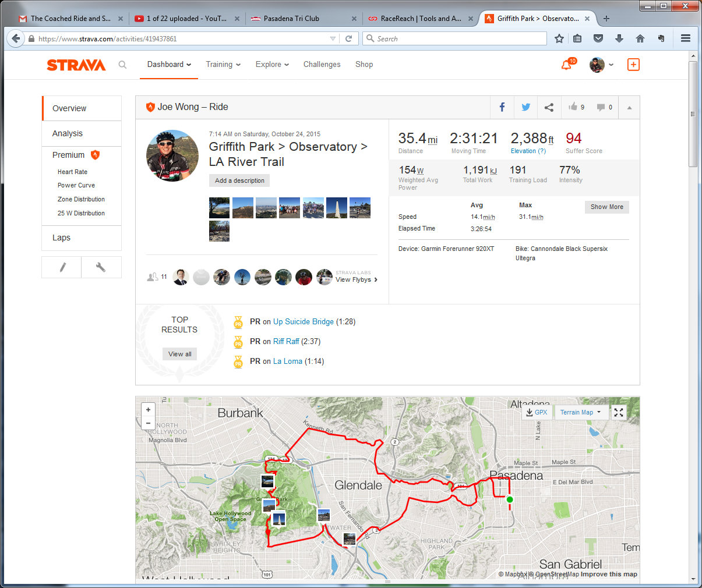Toggle fullscreen map view
This screenshot has width=702, height=588.
point(619,412)
